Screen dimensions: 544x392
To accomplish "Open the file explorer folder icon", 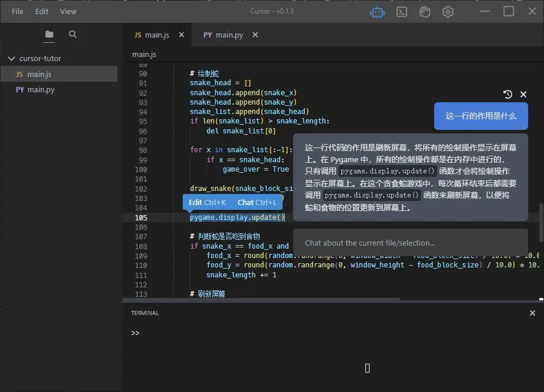I will point(49,35).
